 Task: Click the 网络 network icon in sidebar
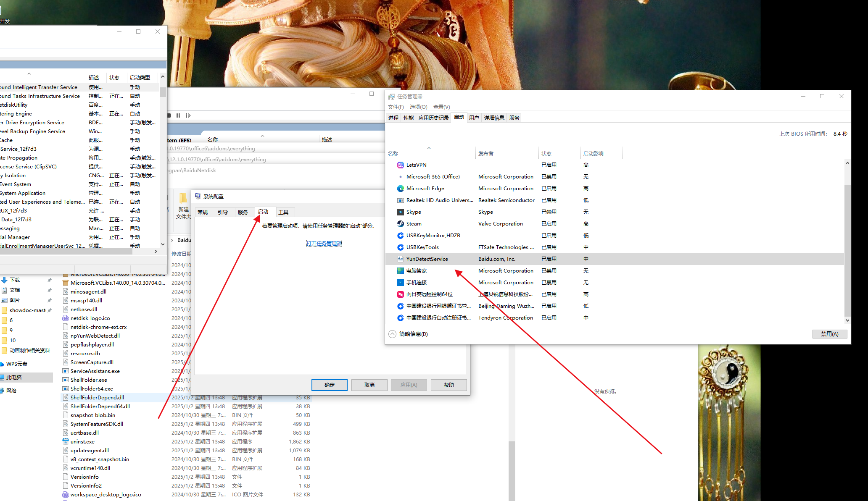tap(2, 391)
